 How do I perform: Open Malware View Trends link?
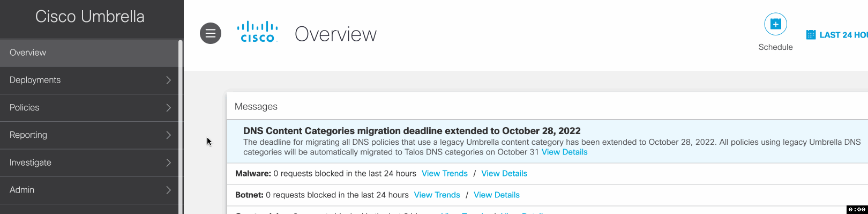[445, 173]
